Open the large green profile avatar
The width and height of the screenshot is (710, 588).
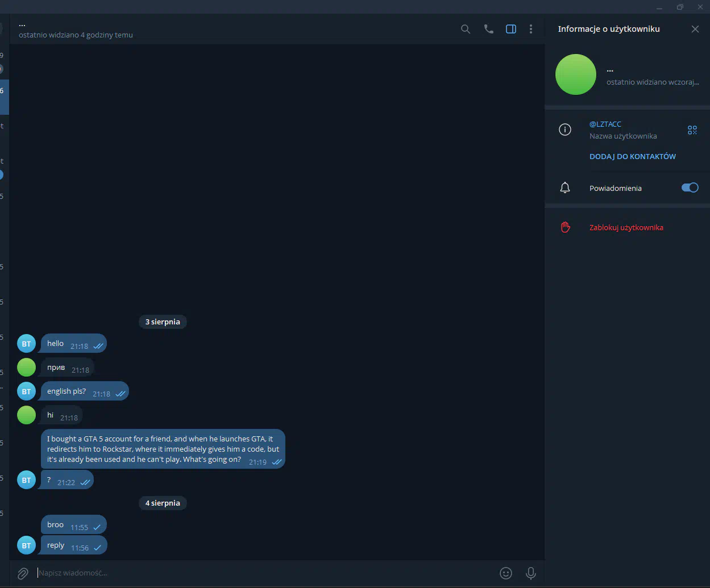[576, 74]
